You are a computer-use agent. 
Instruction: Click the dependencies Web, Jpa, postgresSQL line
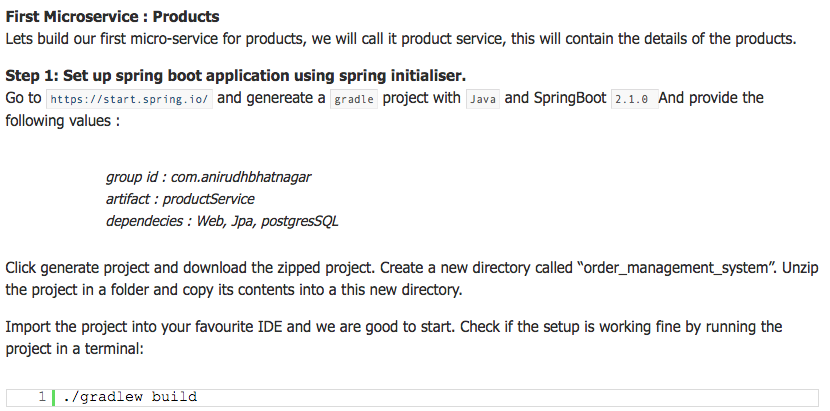tap(222, 221)
